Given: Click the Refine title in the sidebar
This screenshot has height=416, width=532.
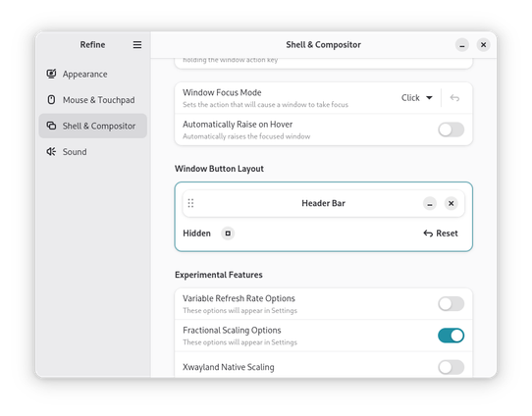Looking at the screenshot, I should pyautogui.click(x=92, y=45).
